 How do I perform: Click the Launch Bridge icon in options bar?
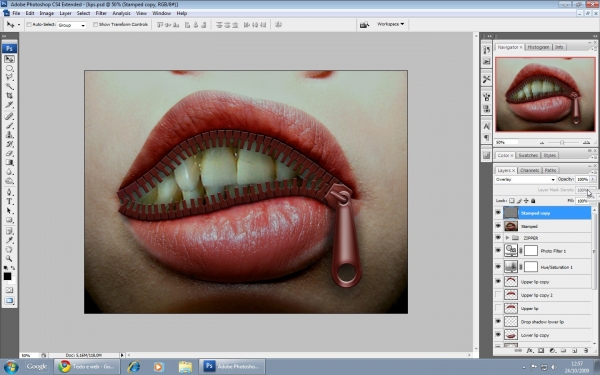364,24
